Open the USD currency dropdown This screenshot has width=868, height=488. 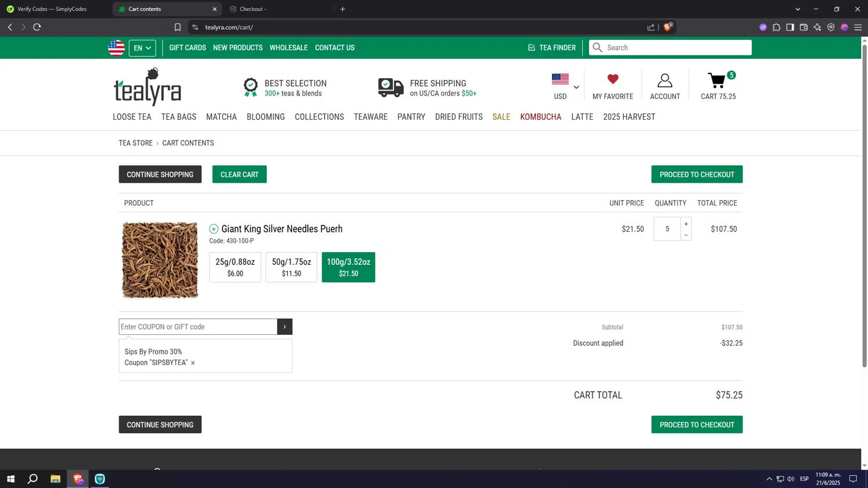click(565, 87)
